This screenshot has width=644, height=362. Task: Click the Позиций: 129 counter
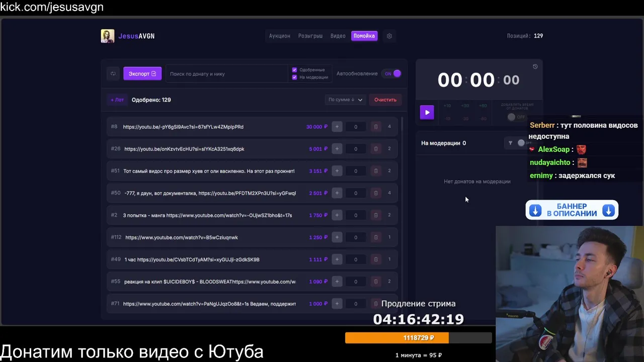[525, 36]
